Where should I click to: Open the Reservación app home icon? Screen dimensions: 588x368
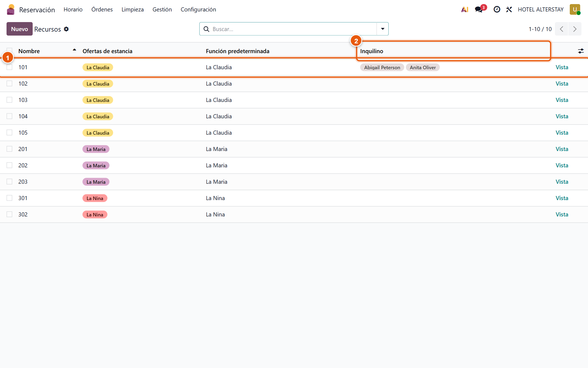[x=11, y=10]
